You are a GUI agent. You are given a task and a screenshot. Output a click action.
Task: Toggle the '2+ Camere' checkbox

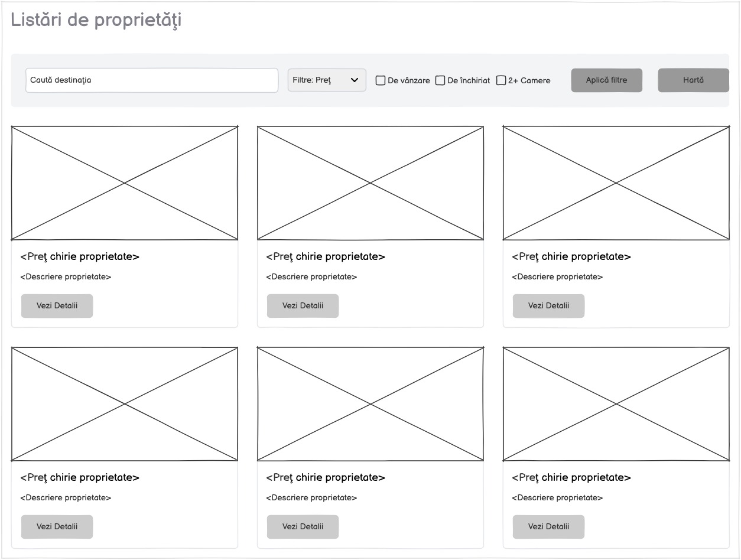click(x=501, y=81)
